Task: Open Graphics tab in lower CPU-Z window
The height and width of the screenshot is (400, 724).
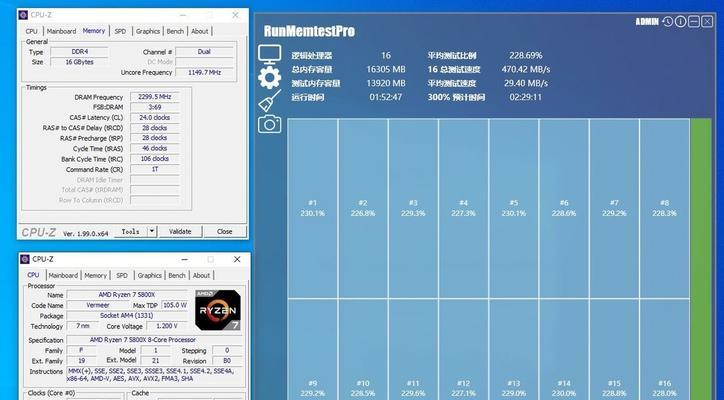Action: click(150, 275)
